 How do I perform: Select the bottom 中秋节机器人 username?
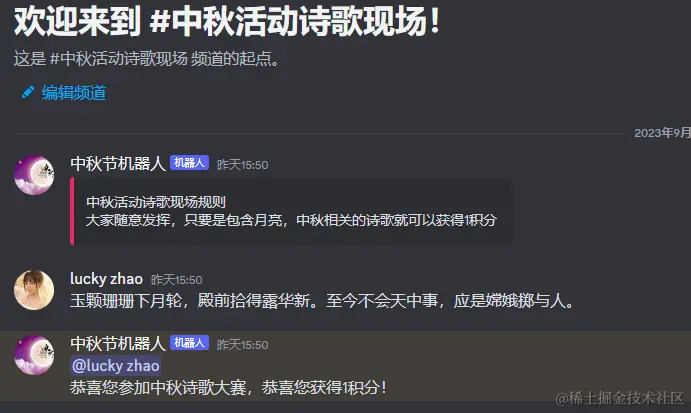click(x=118, y=343)
